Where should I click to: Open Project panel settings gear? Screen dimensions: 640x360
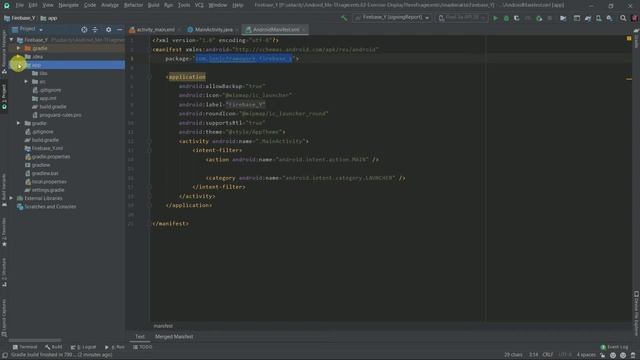pyautogui.click(x=108, y=29)
